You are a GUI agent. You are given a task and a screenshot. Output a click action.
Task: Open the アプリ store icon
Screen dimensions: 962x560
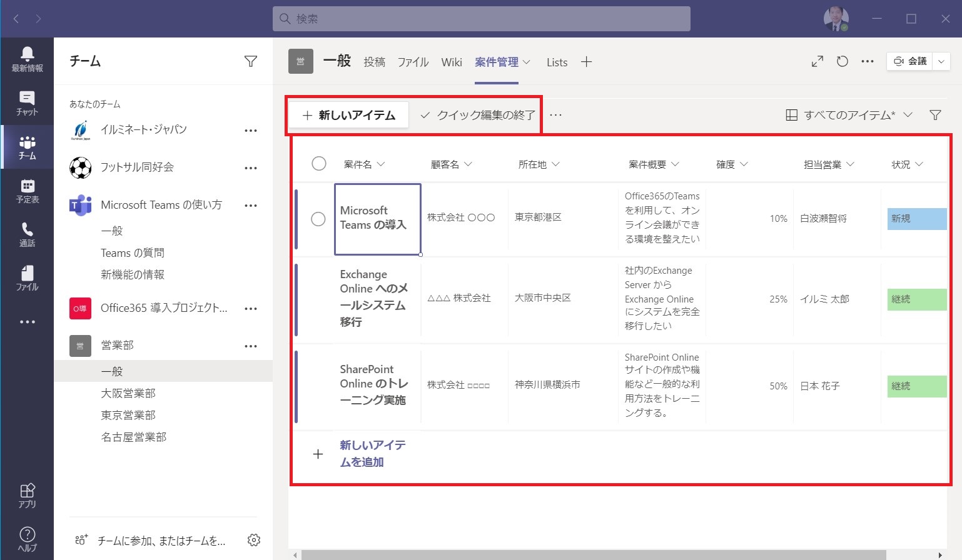pos(27,496)
